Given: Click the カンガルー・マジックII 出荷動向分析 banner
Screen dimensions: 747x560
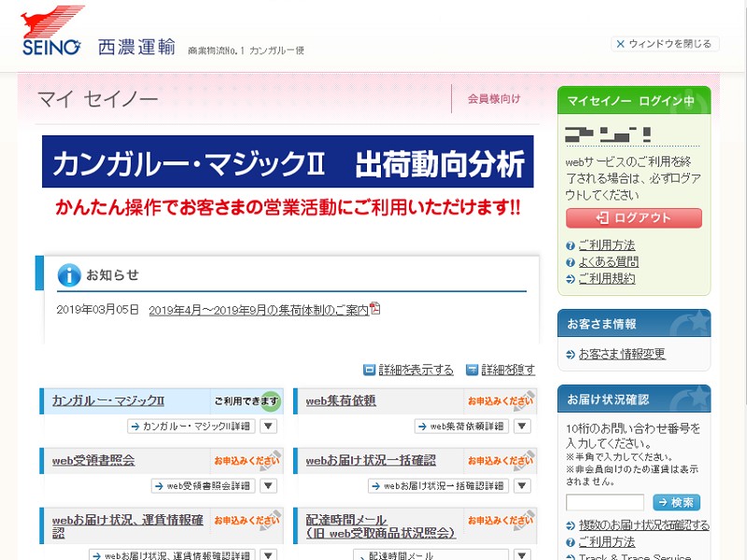Looking at the screenshot, I should coord(288,161).
